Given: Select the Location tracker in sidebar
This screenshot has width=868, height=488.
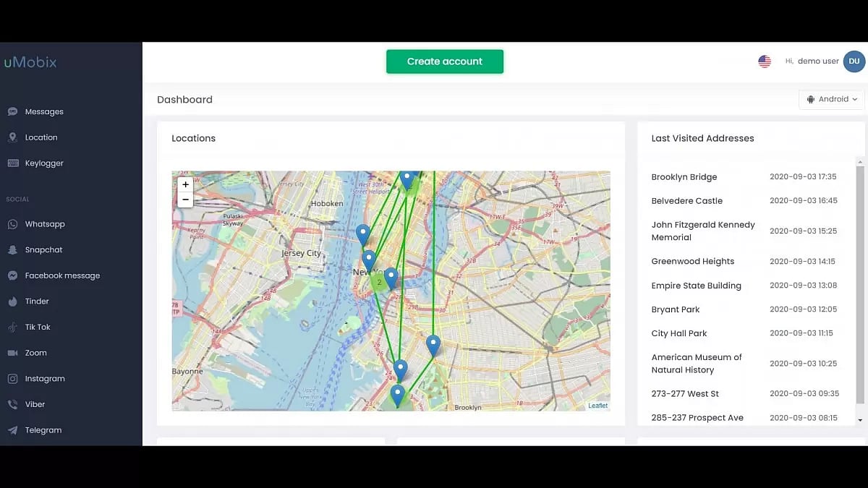Looking at the screenshot, I should pyautogui.click(x=41, y=137).
